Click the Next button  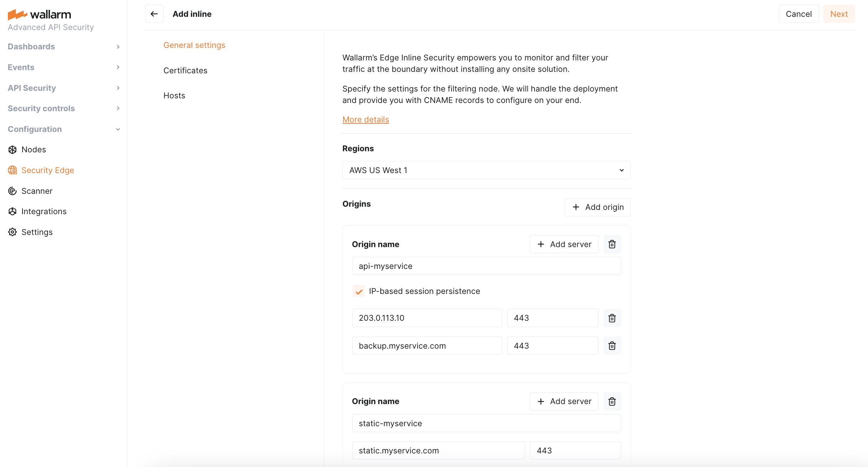839,14
